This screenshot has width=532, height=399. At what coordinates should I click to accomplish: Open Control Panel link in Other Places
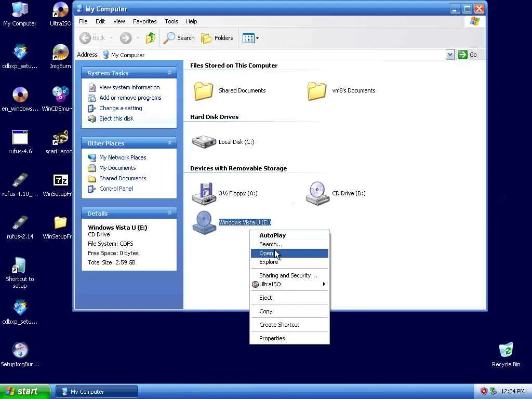coord(116,189)
